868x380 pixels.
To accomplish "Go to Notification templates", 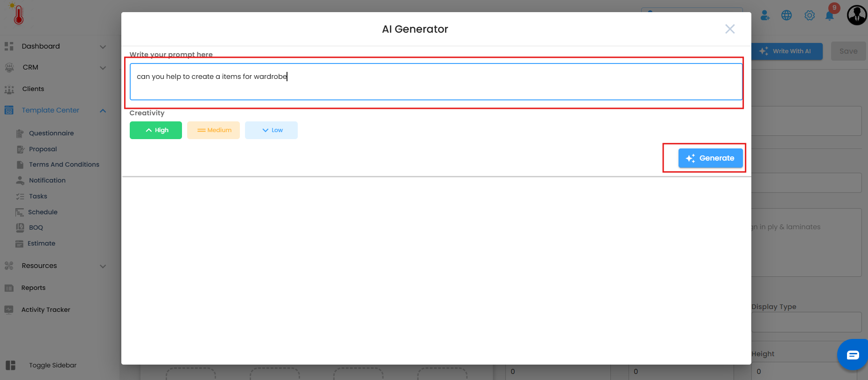I will (47, 181).
